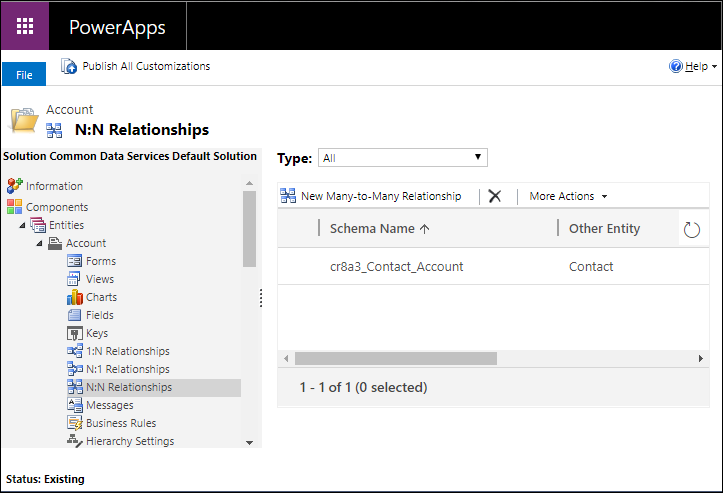Collapse the Entities tree node
Image resolution: width=723 pixels, height=493 pixels.
[x=23, y=226]
